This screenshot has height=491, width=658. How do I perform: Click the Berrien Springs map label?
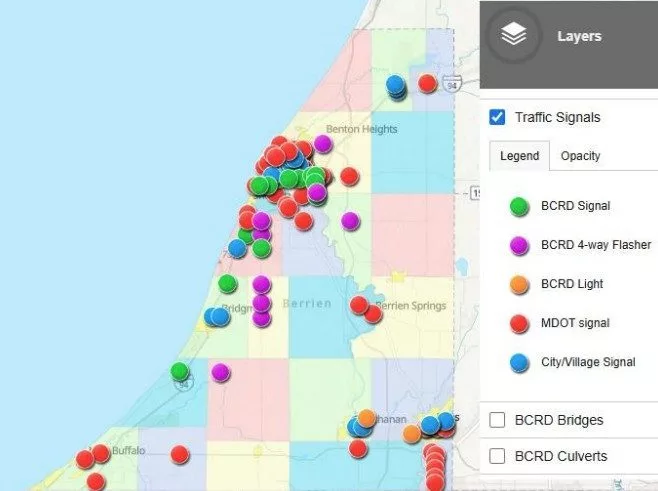coord(411,306)
